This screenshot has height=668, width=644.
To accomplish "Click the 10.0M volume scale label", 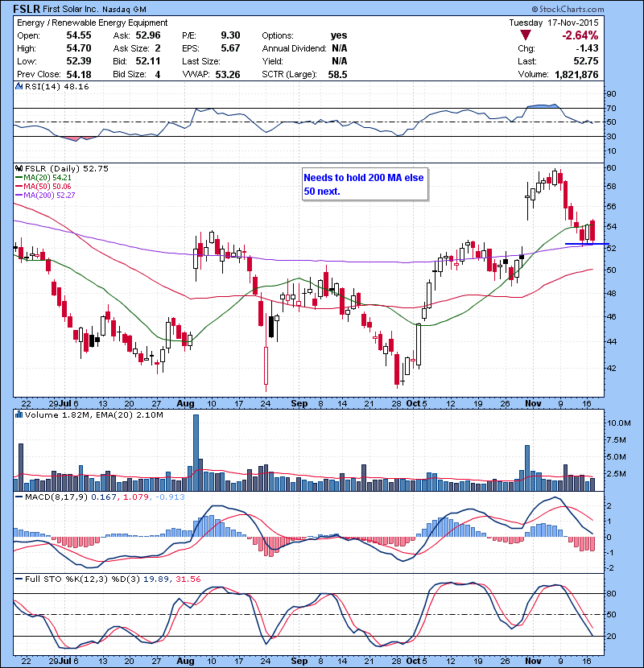I will [619, 423].
